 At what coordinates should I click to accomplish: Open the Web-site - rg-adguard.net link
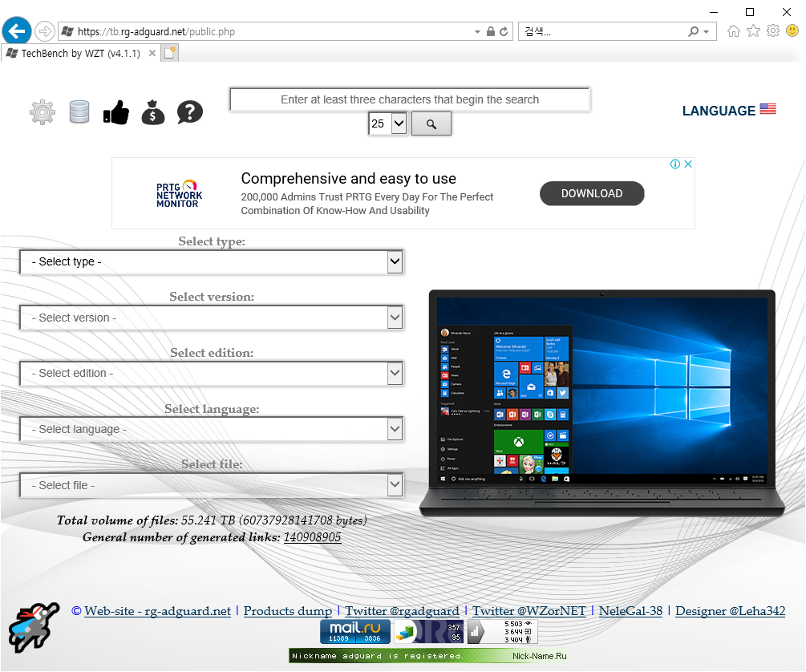tap(157, 611)
